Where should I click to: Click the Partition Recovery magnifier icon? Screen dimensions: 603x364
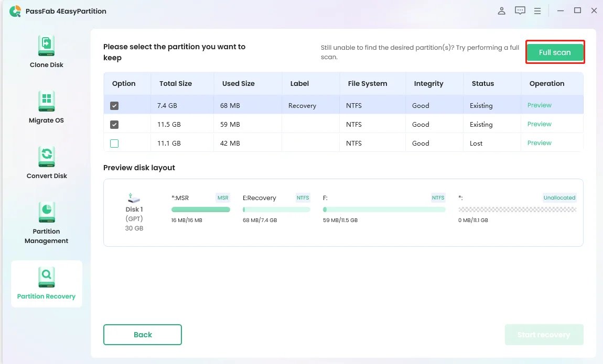46,277
